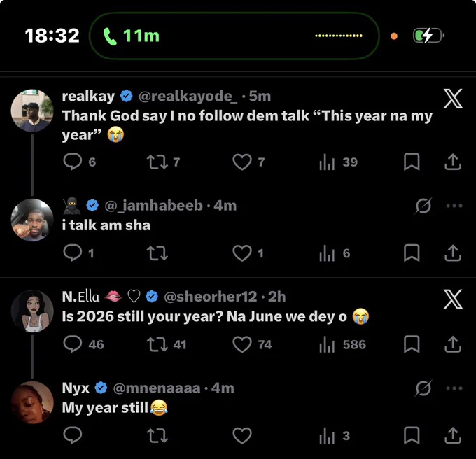Open @sheorher12 profile handle
The image size is (476, 459).
tap(211, 297)
